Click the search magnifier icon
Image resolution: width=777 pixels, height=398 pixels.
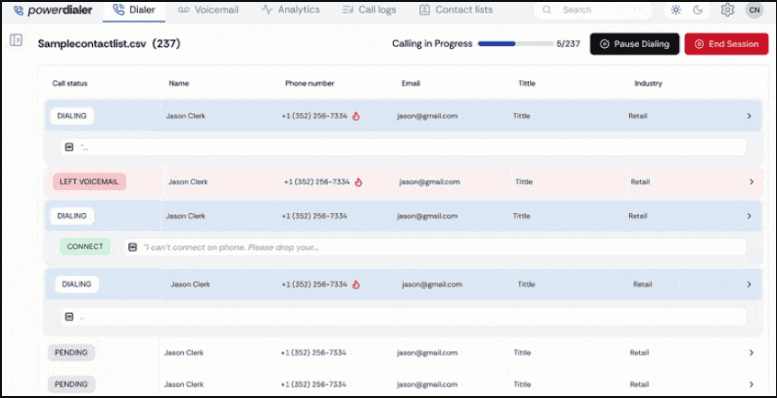(x=547, y=10)
